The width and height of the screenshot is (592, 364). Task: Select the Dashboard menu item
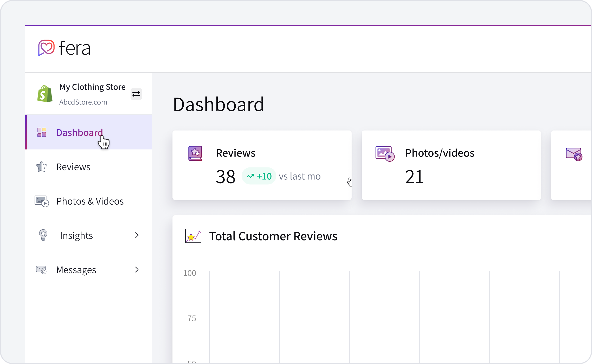(89, 132)
